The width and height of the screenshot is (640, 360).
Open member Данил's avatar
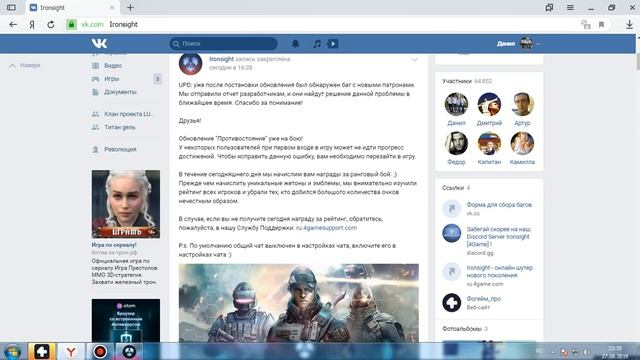pyautogui.click(x=456, y=104)
